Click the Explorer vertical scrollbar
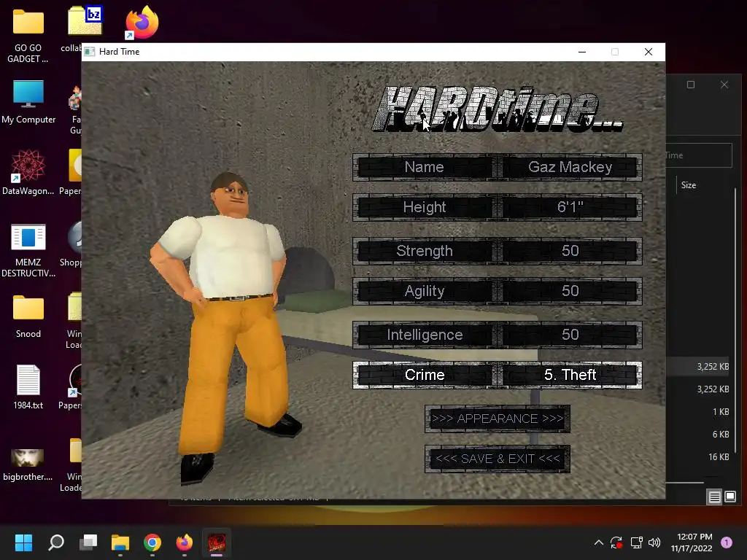 (735, 319)
